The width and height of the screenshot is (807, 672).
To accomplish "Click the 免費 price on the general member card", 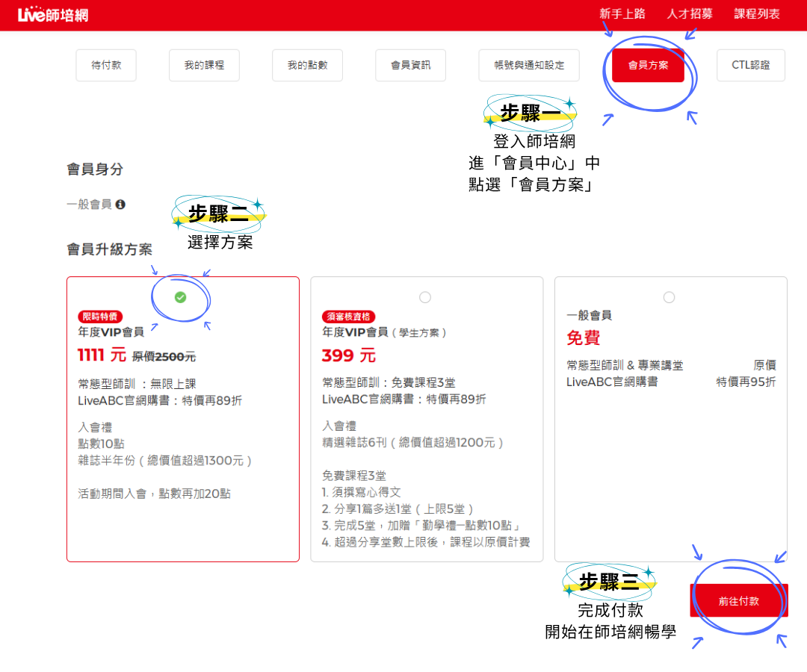I will [583, 338].
